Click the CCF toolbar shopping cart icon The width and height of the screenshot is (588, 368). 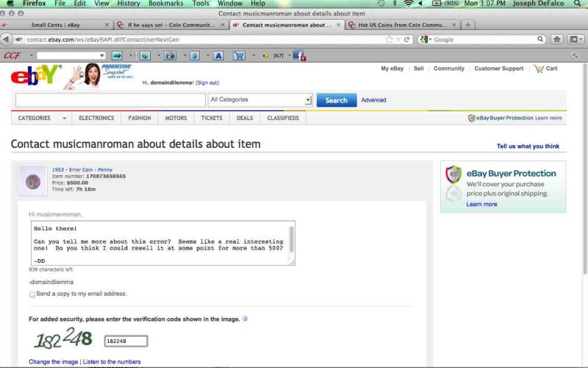click(239, 56)
